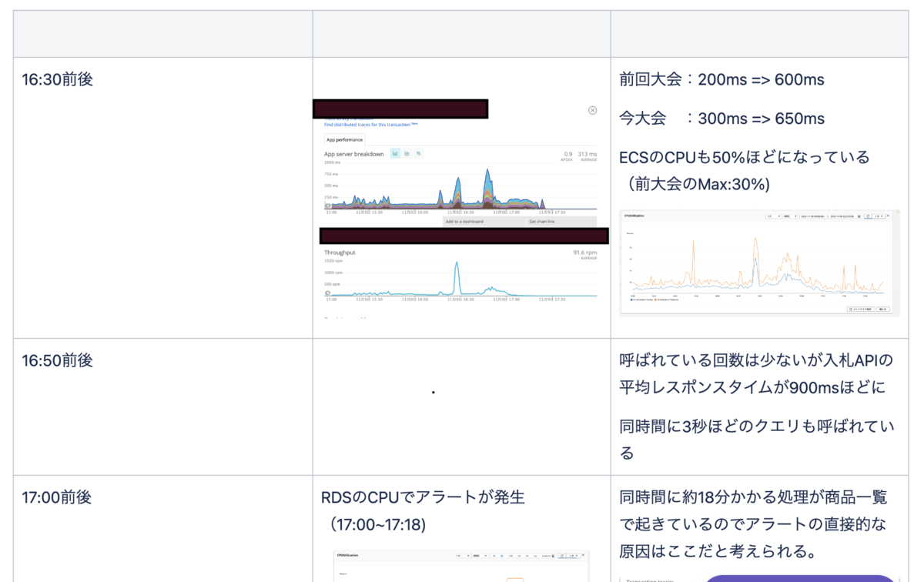Click the '16:30前後' time cell
This screenshot has height=582, width=924.
pyautogui.click(x=57, y=79)
